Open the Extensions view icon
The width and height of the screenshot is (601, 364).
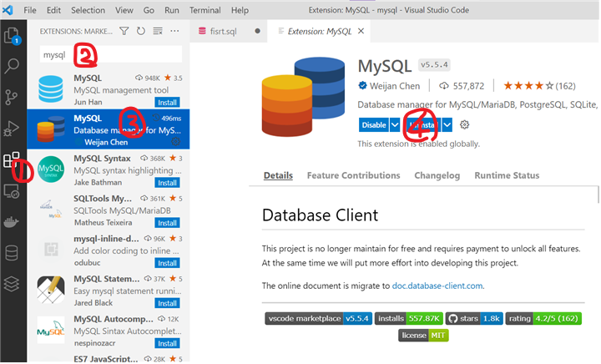pyautogui.click(x=11, y=159)
